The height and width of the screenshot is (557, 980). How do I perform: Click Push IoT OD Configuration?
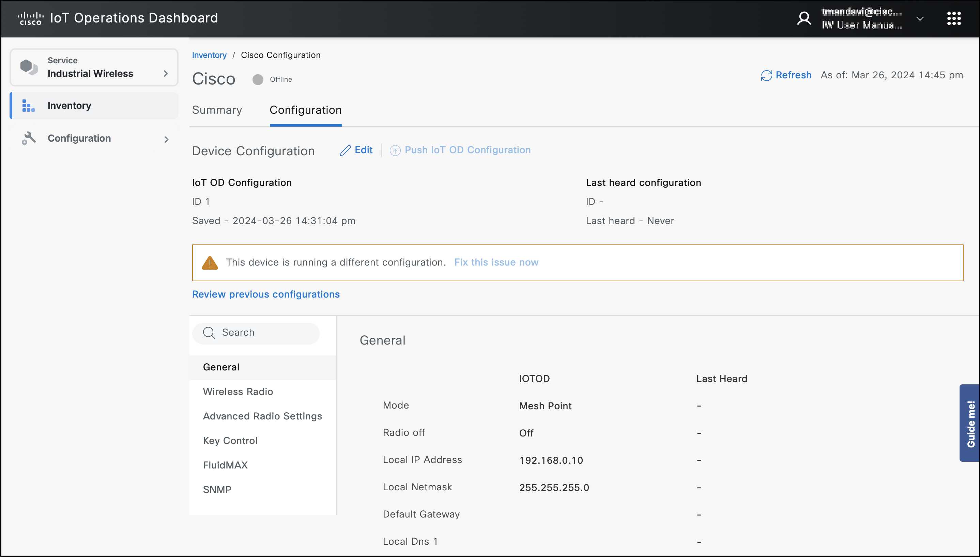click(x=468, y=150)
